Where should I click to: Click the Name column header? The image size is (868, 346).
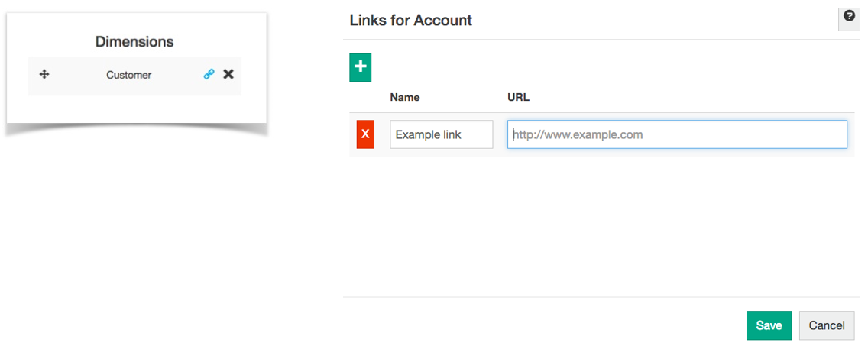[404, 97]
